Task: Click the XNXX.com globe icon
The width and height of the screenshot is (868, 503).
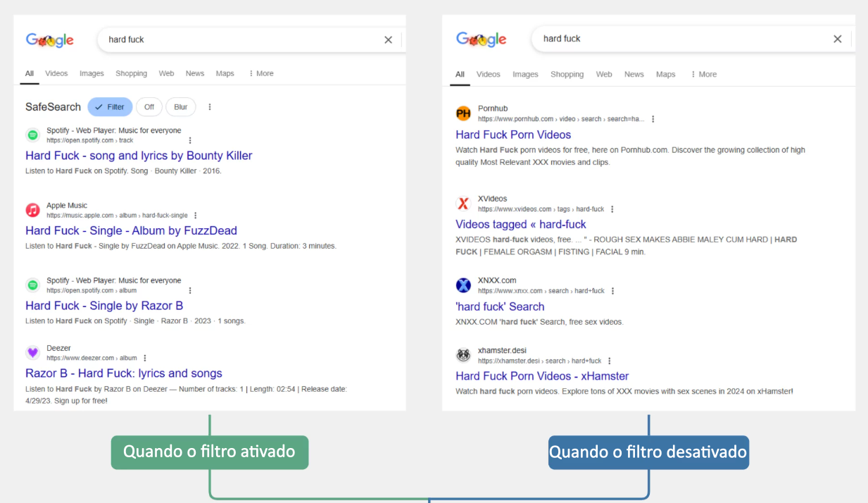Action: 463,285
